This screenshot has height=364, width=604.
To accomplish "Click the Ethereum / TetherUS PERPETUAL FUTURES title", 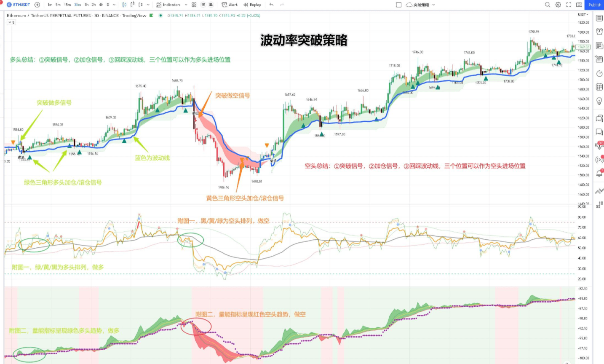I will point(49,16).
